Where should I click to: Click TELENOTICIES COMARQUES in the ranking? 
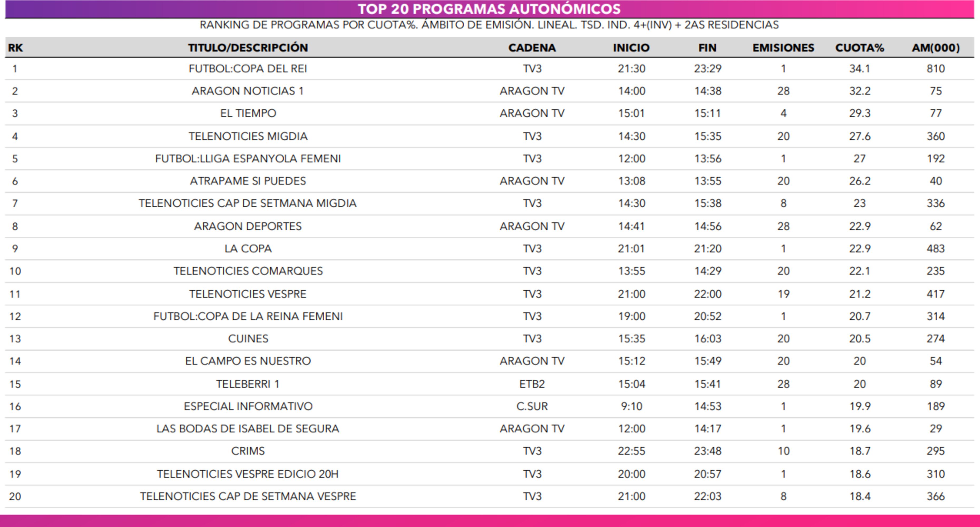point(248,271)
